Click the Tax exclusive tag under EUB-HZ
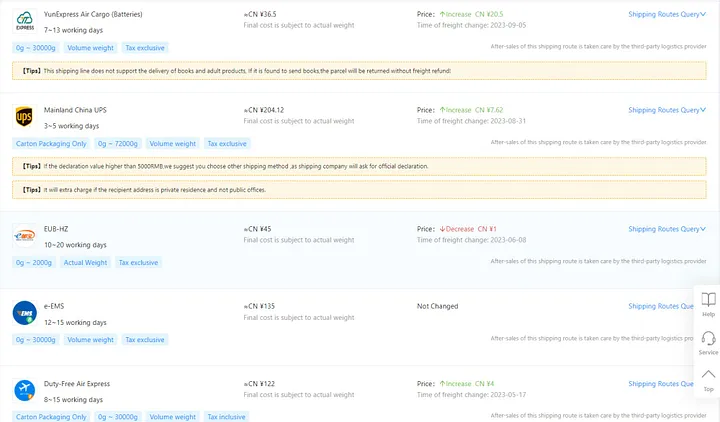The height and width of the screenshot is (422, 720). (x=138, y=263)
